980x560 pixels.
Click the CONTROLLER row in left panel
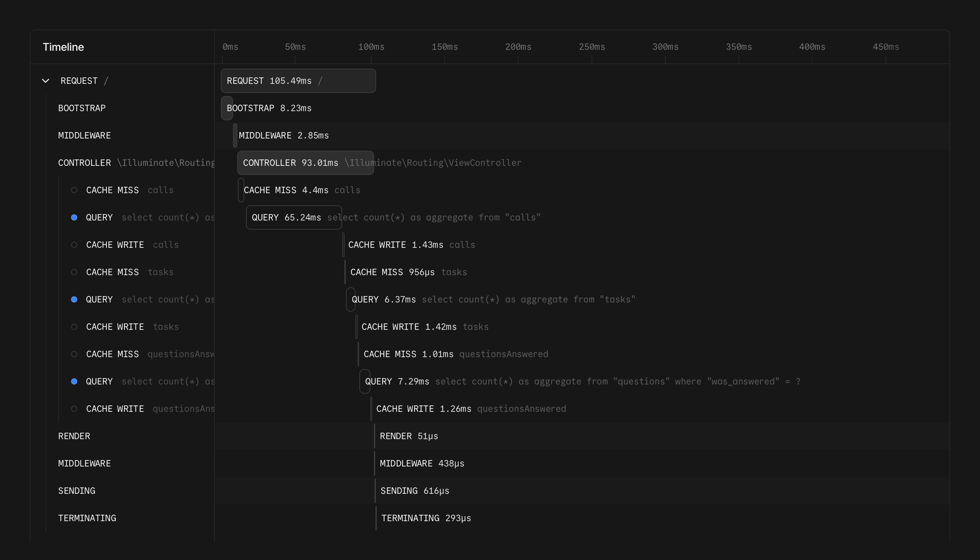(84, 163)
